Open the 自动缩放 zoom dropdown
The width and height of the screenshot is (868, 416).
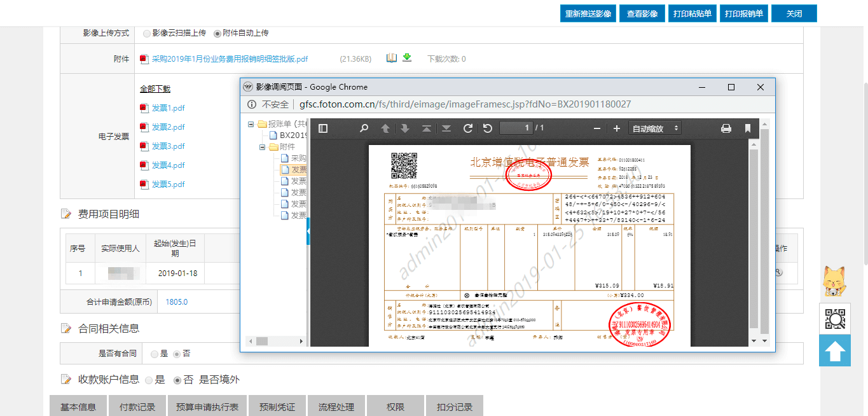654,128
